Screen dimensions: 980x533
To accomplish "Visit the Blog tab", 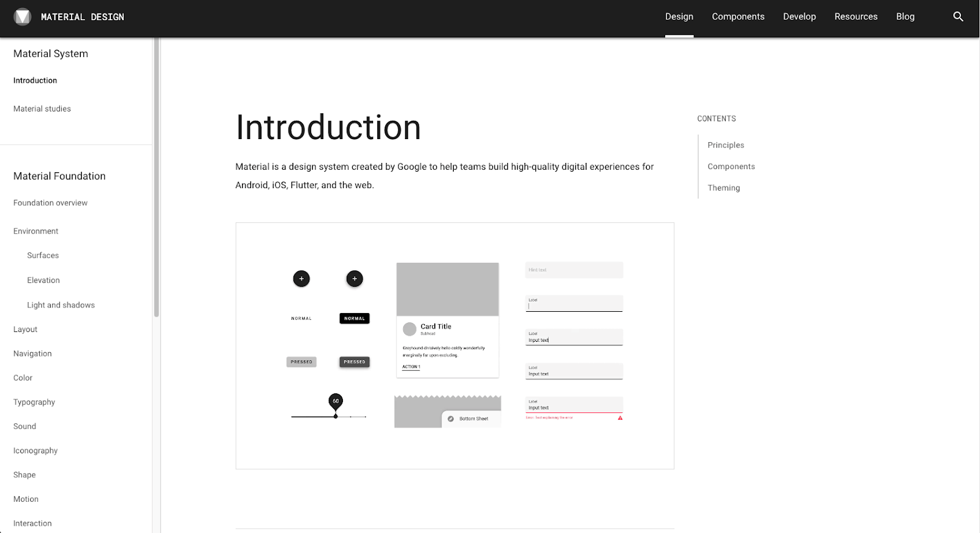I will [x=905, y=17].
